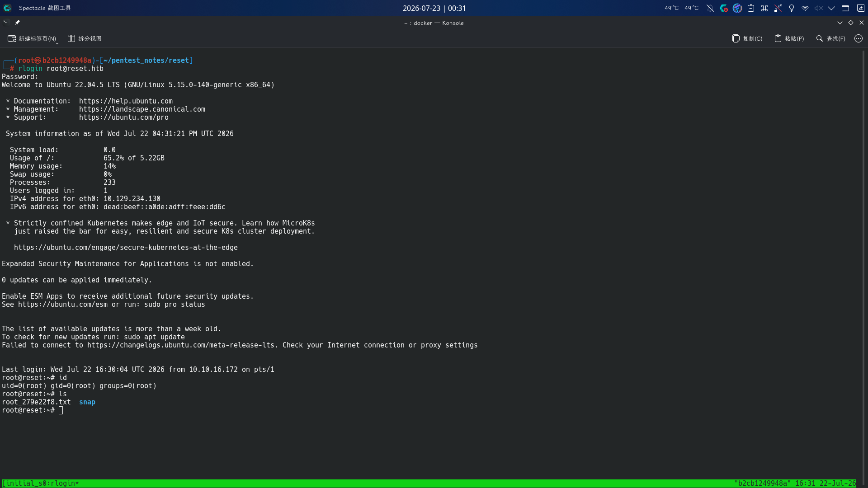The image size is (868, 488).
Task: Click the secure-kubernetes-at-the-edge URL
Action: click(x=126, y=248)
